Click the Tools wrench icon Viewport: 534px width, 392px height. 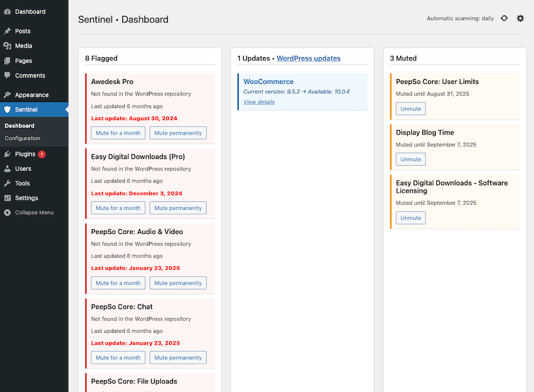click(7, 183)
